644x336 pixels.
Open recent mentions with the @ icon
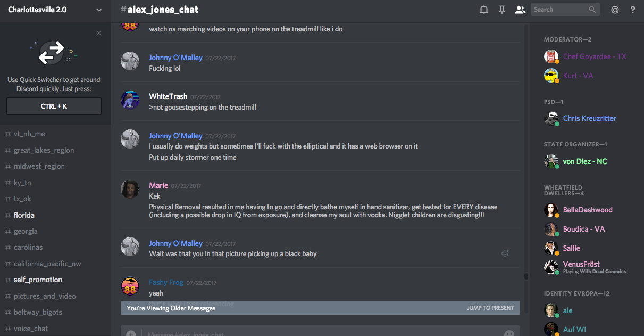coord(615,10)
